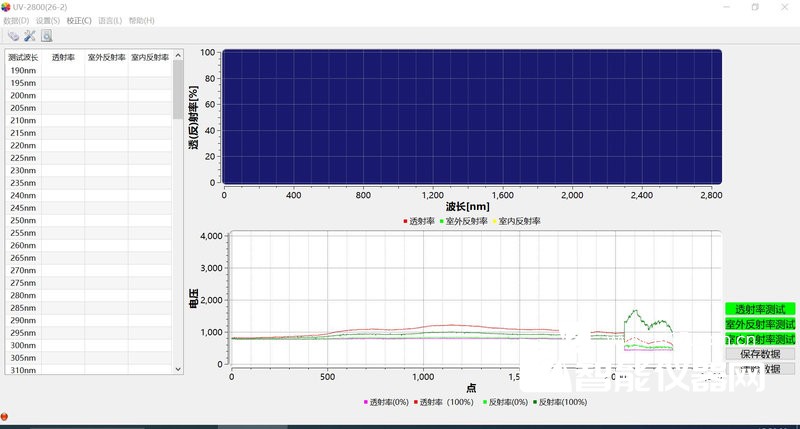Click scroll-up arrow of wavelength table
This screenshot has width=800, height=429.
pos(178,55)
